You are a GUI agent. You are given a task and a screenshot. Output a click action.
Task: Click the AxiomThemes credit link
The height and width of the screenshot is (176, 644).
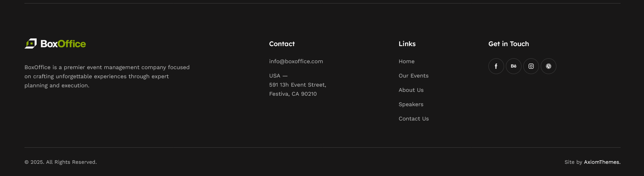602,162
